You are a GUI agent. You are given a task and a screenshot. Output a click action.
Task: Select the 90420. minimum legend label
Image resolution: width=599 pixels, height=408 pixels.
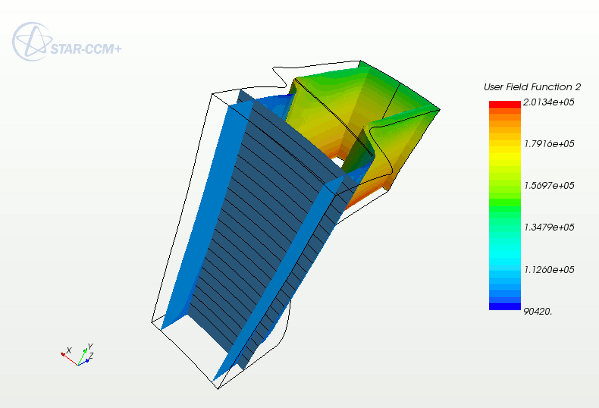click(538, 312)
